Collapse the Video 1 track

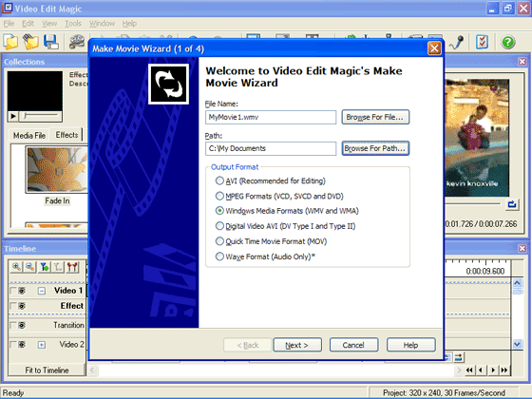coord(42,291)
